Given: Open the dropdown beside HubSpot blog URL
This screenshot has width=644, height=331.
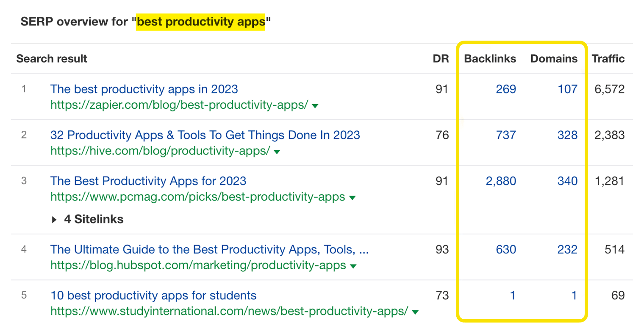Looking at the screenshot, I should (354, 266).
